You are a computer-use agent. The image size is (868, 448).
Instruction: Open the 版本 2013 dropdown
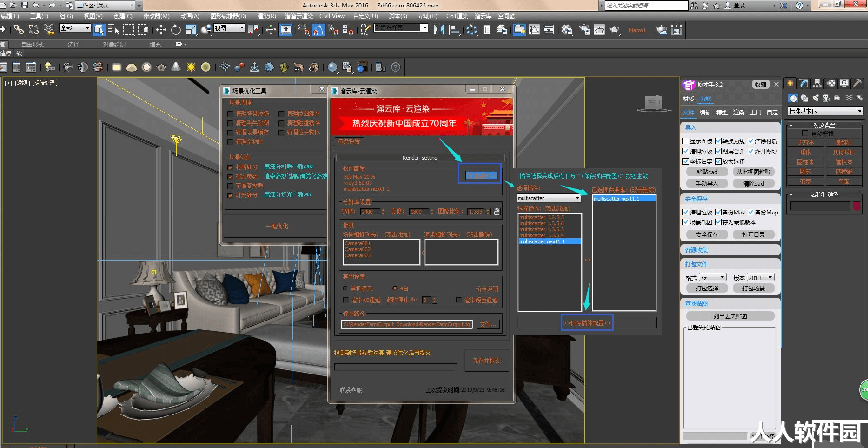pos(761,278)
